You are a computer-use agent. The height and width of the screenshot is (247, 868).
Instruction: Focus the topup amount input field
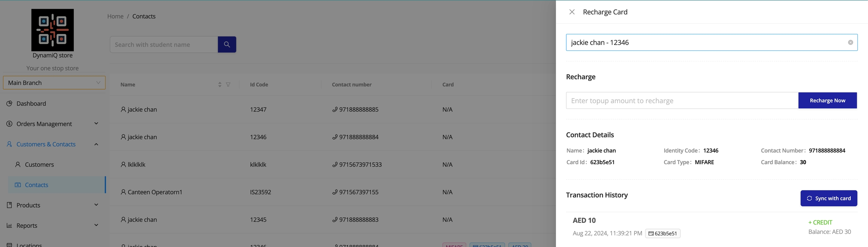point(682,101)
